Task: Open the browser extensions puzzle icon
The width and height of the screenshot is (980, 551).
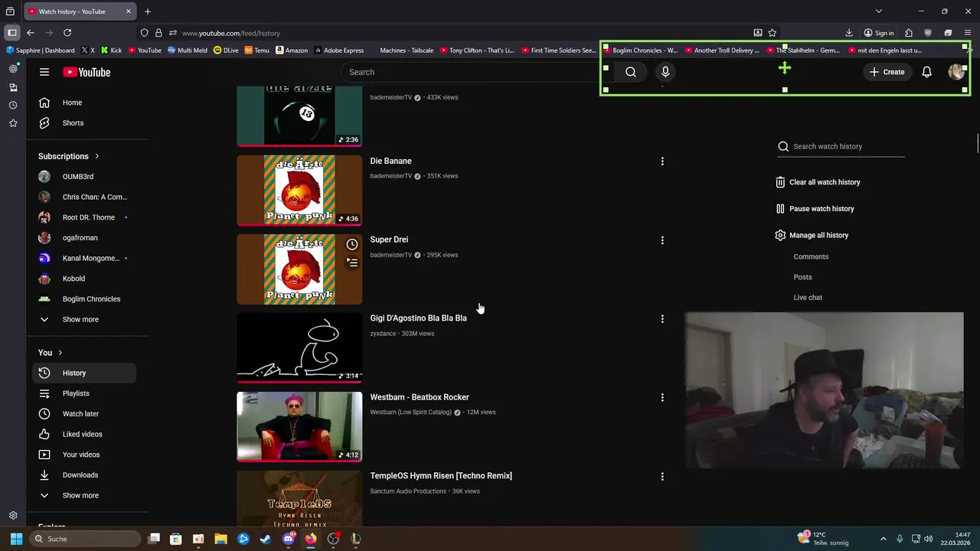Action: click(909, 33)
